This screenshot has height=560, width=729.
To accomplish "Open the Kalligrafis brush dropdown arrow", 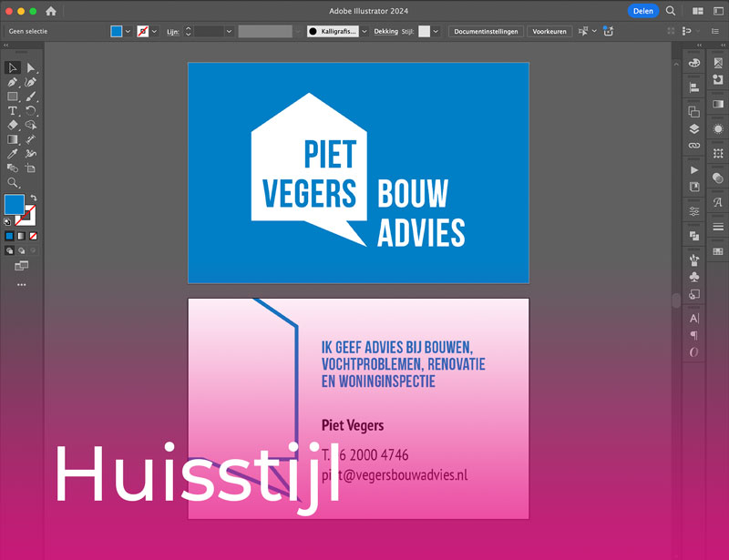I will [x=364, y=31].
